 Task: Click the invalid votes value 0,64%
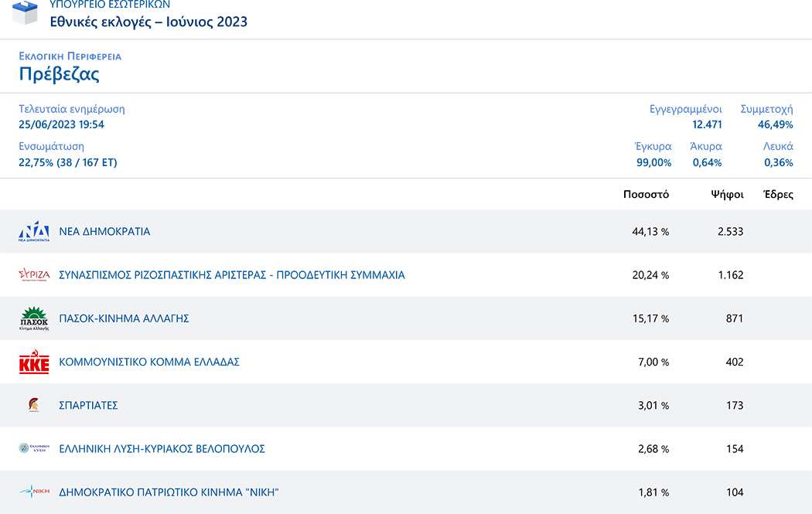[x=707, y=162]
